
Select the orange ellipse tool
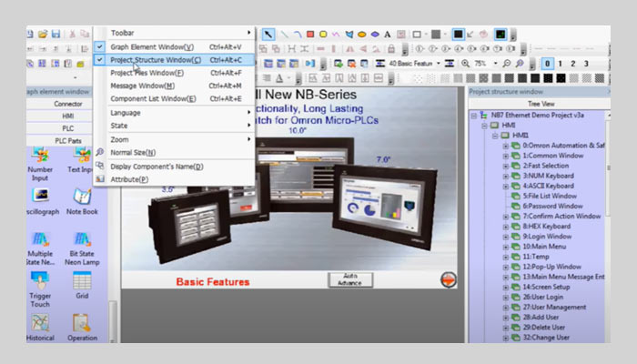pos(361,35)
